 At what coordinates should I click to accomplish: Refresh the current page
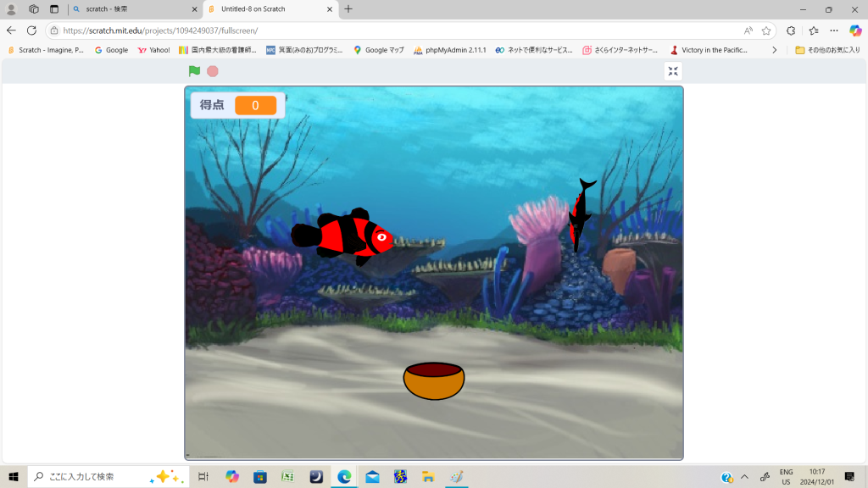point(31,30)
